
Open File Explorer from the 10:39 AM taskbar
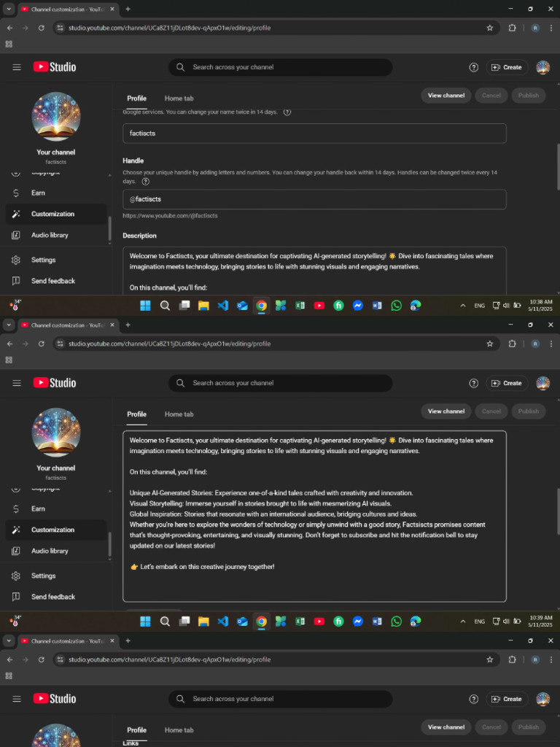pyautogui.click(x=203, y=622)
